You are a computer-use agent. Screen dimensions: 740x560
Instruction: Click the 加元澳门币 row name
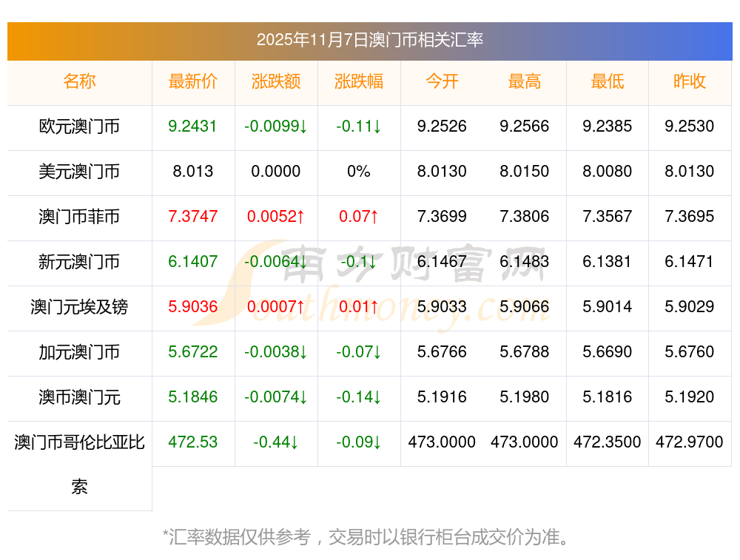coord(79,352)
